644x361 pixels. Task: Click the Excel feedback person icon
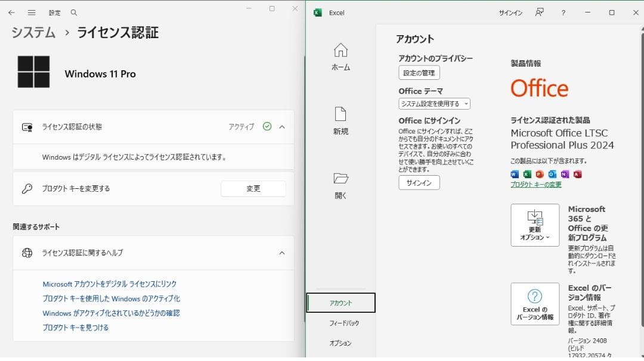[x=539, y=13]
